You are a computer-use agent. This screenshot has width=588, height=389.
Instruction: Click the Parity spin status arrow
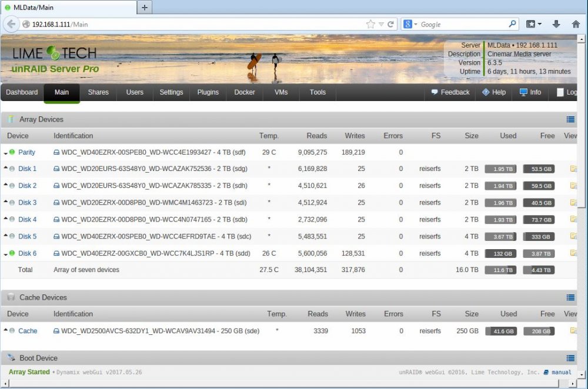tap(6, 153)
